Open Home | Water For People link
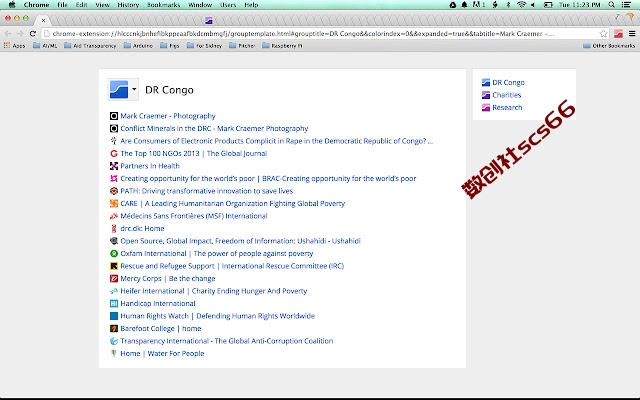This screenshot has height=400, width=640. (162, 353)
